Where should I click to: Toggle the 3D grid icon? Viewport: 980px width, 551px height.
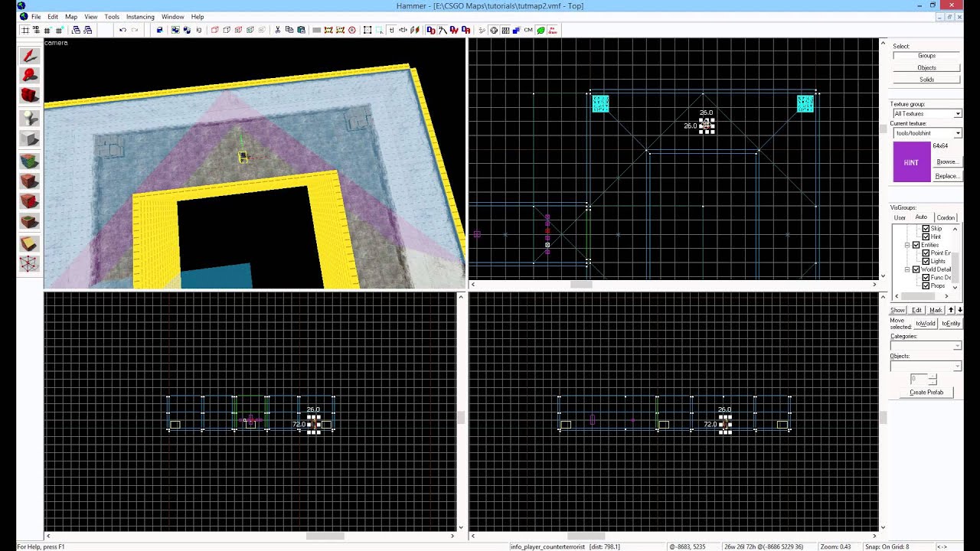37,30
